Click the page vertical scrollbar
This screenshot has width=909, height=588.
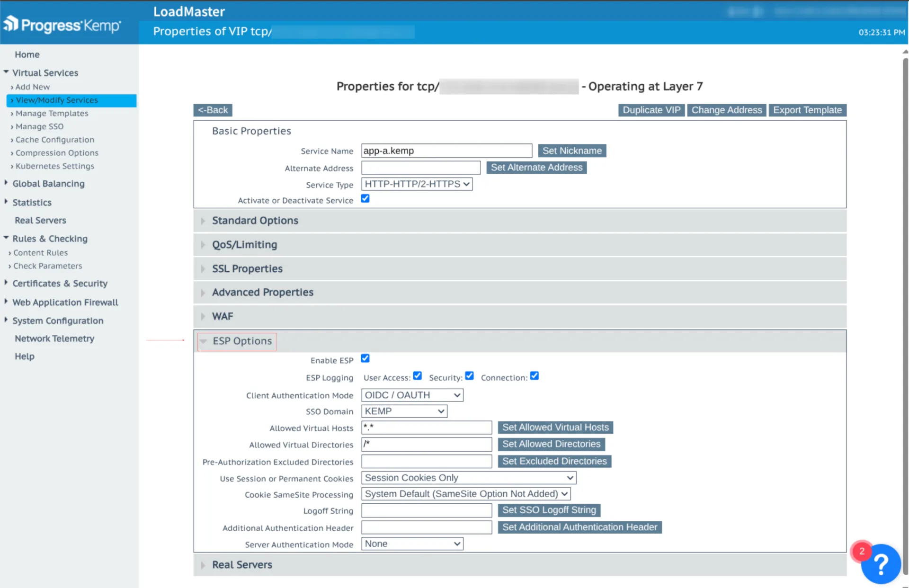click(905, 284)
